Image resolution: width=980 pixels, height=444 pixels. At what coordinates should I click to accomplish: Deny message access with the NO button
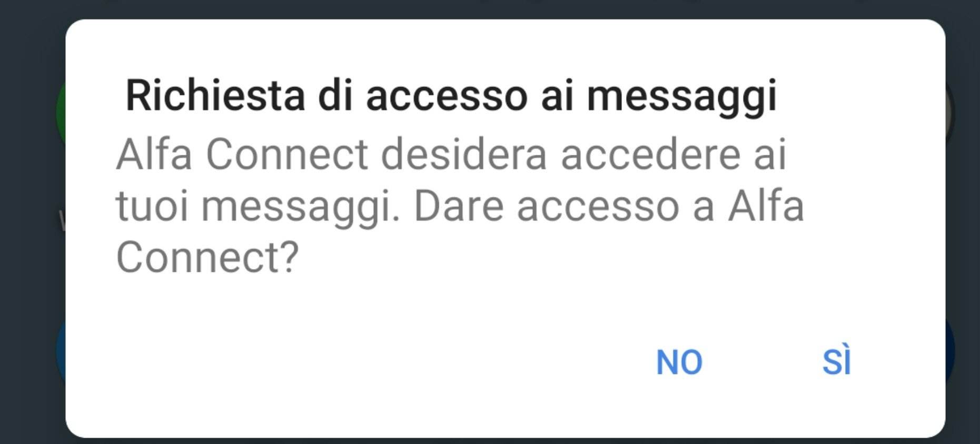click(x=679, y=362)
